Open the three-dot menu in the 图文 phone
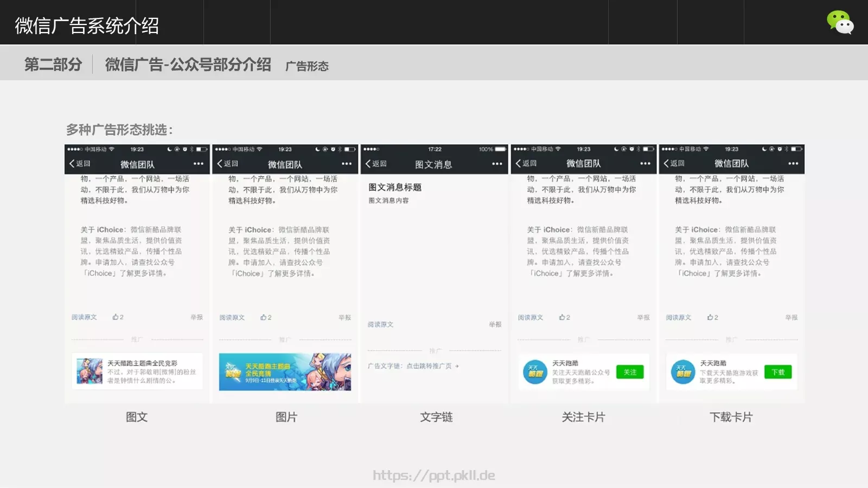Image resolution: width=868 pixels, height=488 pixels. point(199,164)
